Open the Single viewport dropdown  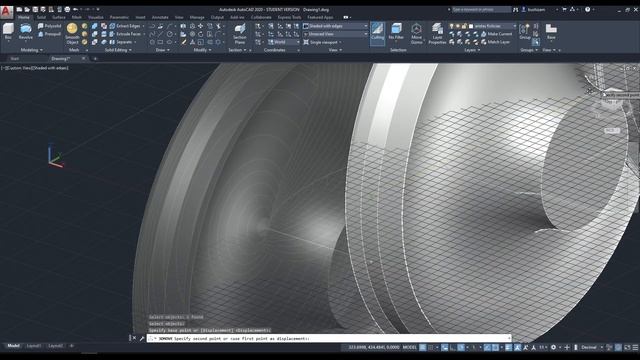323,42
